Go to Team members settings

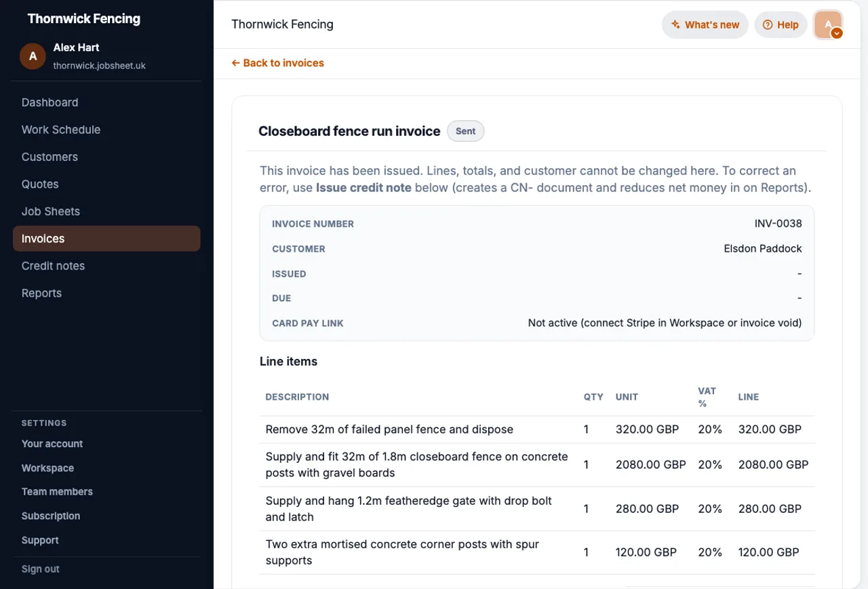pos(57,492)
